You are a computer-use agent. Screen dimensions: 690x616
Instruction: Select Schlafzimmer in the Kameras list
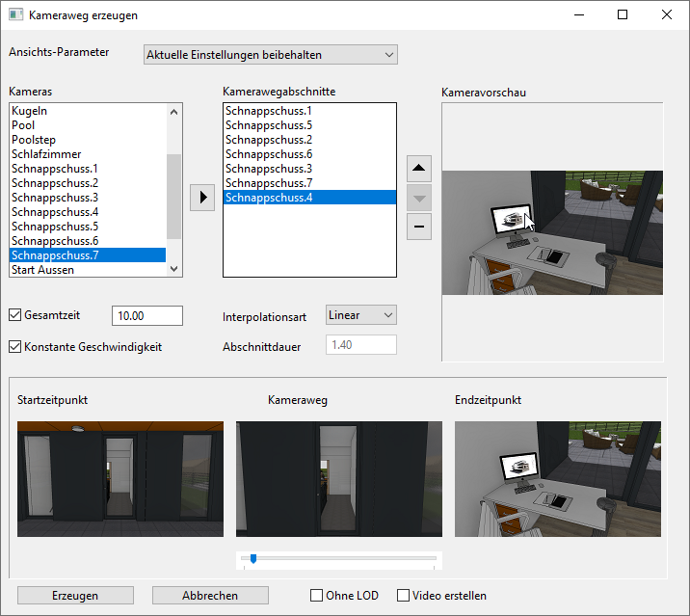tap(46, 154)
